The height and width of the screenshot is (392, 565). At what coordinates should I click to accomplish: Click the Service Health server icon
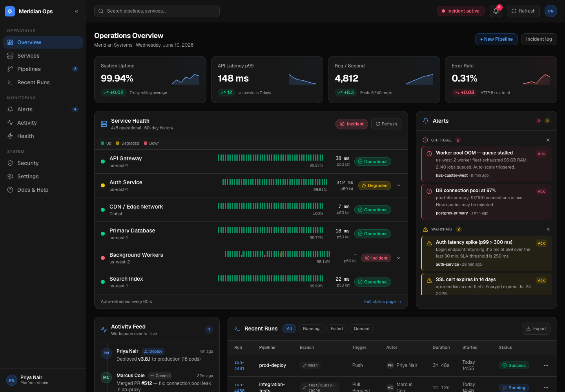(x=104, y=124)
